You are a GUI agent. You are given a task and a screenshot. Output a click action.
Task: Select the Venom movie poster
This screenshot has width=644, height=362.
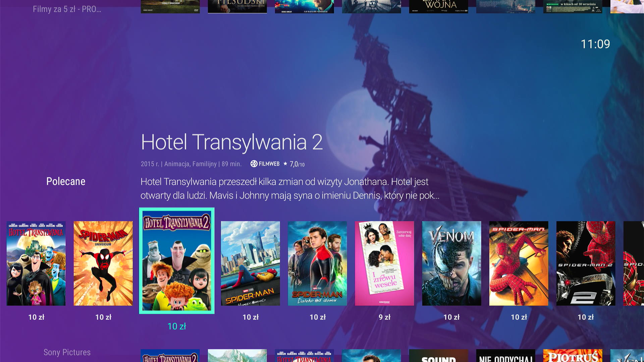(x=452, y=263)
